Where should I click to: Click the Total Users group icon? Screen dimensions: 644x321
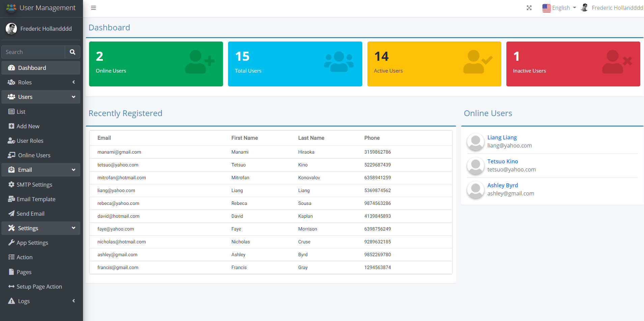tap(339, 62)
